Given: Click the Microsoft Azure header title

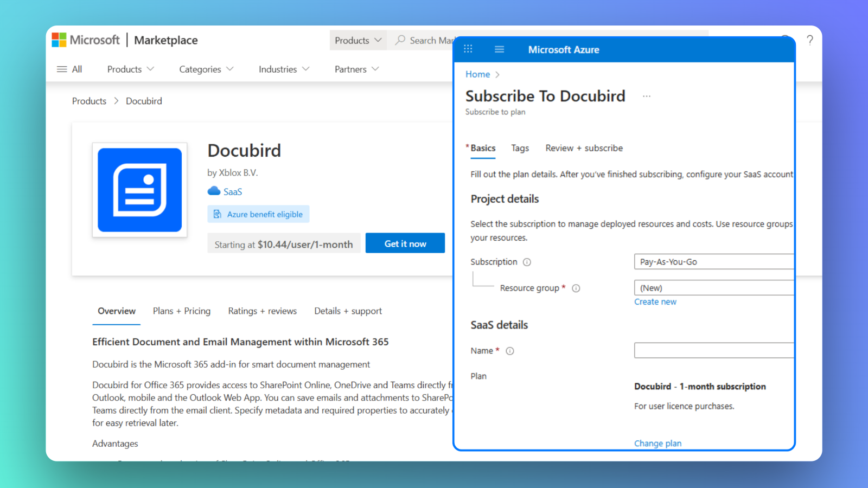Looking at the screenshot, I should point(564,49).
